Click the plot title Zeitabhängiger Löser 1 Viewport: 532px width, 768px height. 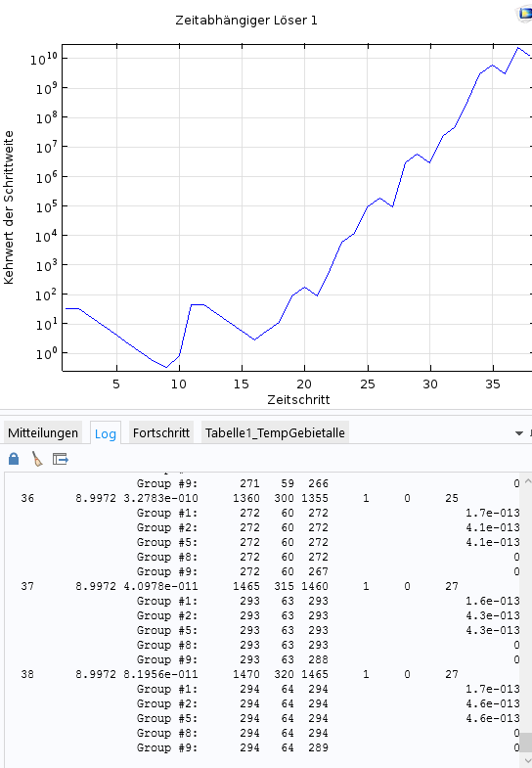pos(246,21)
